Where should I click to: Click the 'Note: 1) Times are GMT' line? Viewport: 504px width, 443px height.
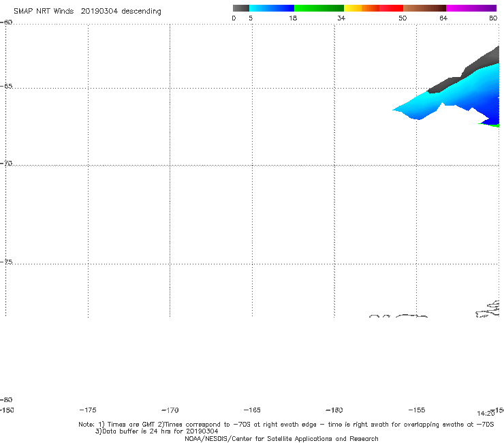pos(286,425)
